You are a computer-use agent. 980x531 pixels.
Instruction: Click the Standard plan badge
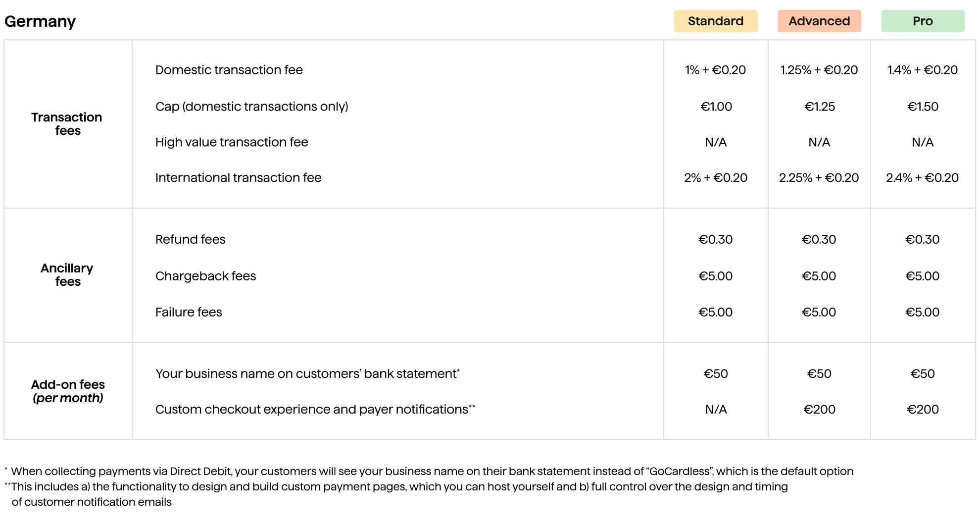coord(715,21)
